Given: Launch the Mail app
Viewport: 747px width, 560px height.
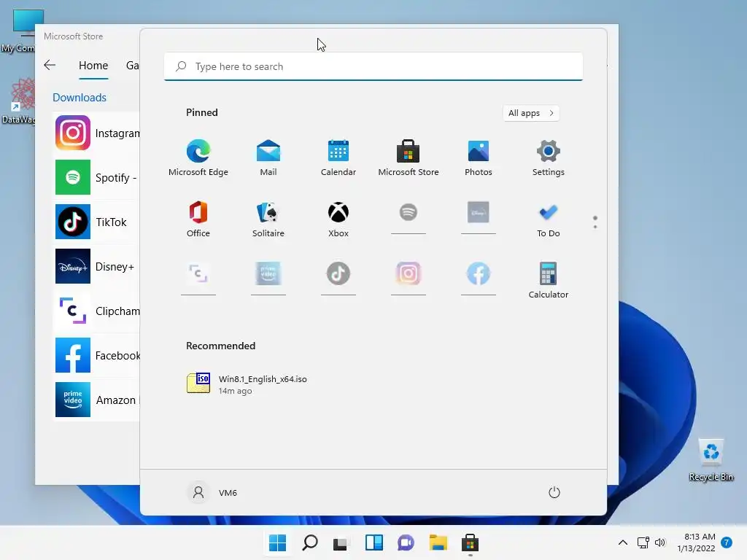Looking at the screenshot, I should (x=268, y=158).
